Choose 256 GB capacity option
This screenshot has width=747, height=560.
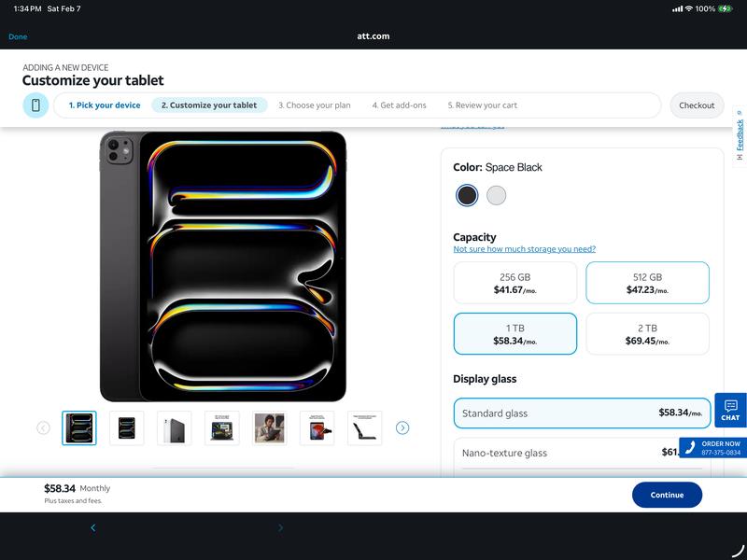[x=515, y=283]
